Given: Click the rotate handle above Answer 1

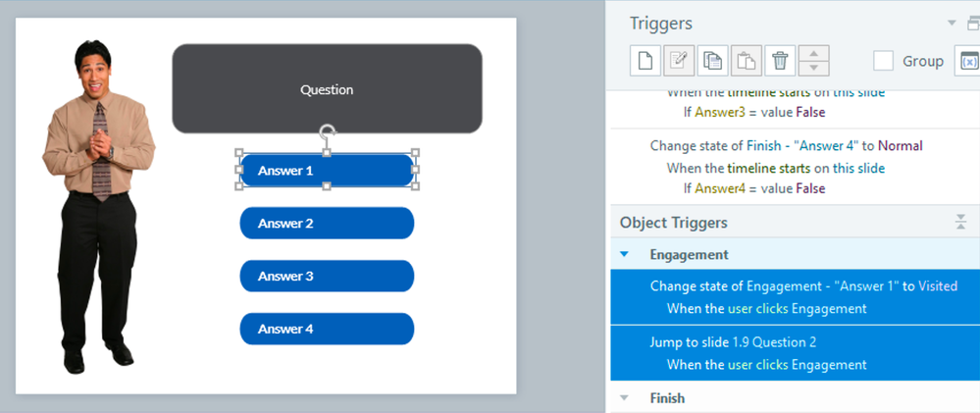Looking at the screenshot, I should pyautogui.click(x=328, y=131).
